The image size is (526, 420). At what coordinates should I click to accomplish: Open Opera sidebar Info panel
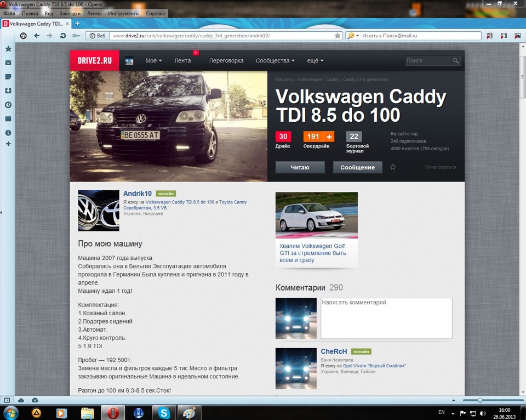coord(8,133)
